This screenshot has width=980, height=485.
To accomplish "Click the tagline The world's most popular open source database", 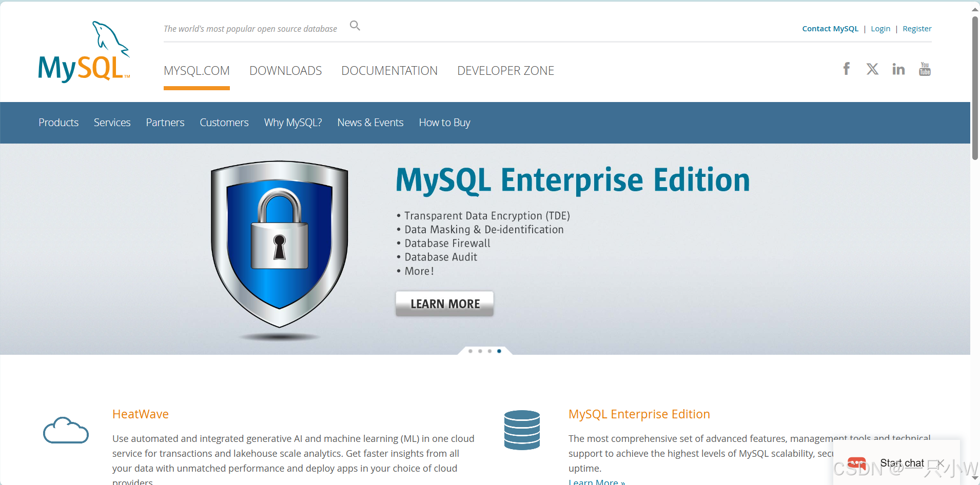I will point(250,29).
